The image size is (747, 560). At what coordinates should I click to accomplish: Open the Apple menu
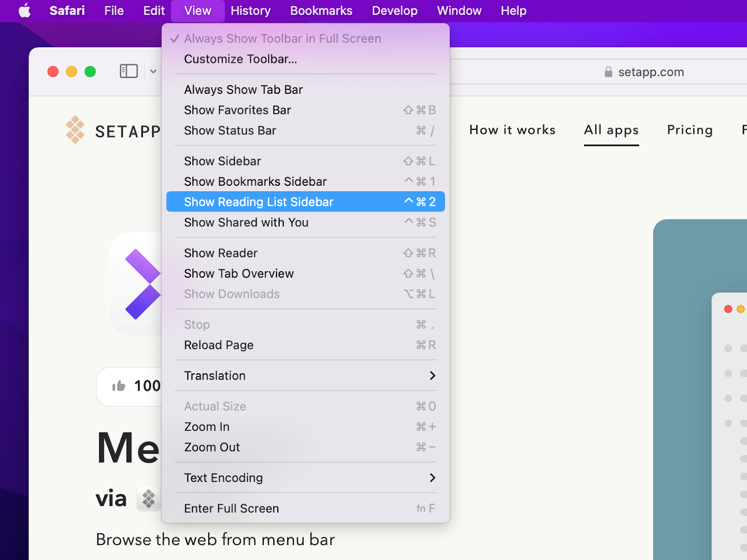(24, 10)
